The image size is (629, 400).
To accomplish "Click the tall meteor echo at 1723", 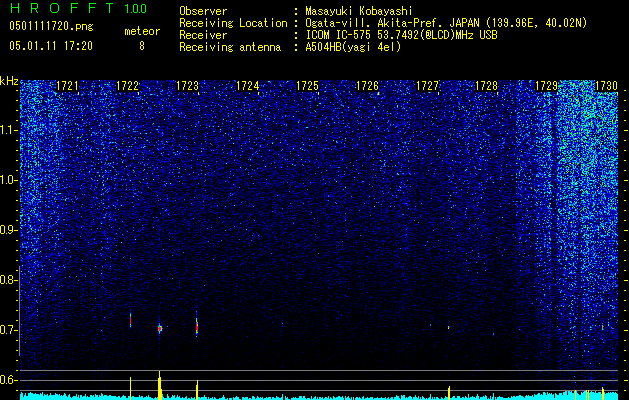I will [x=197, y=326].
